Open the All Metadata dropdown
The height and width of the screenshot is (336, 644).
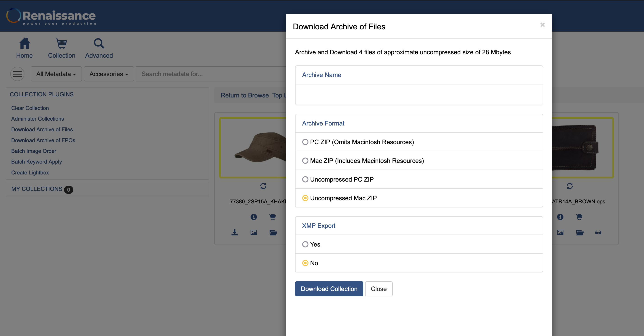point(56,74)
